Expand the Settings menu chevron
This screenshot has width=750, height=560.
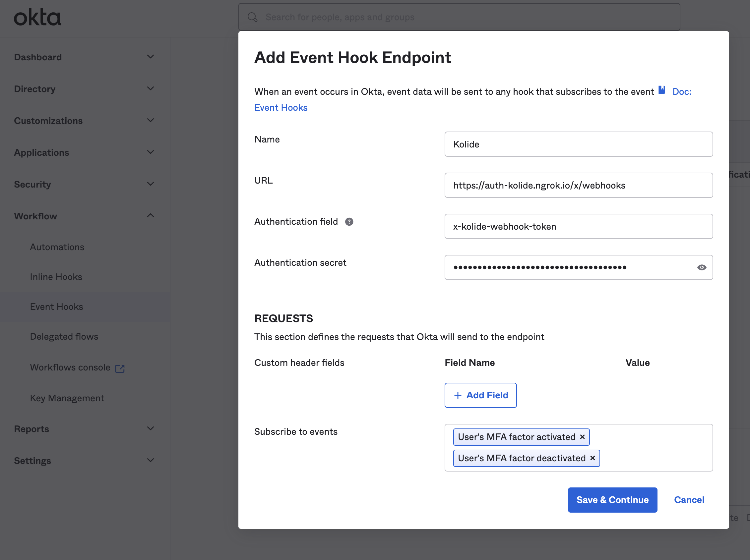tap(151, 461)
